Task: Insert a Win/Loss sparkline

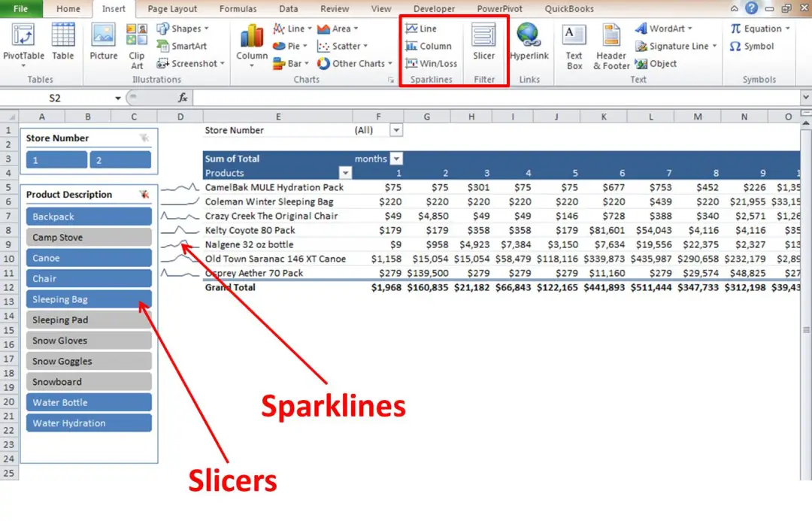Action: click(x=432, y=64)
